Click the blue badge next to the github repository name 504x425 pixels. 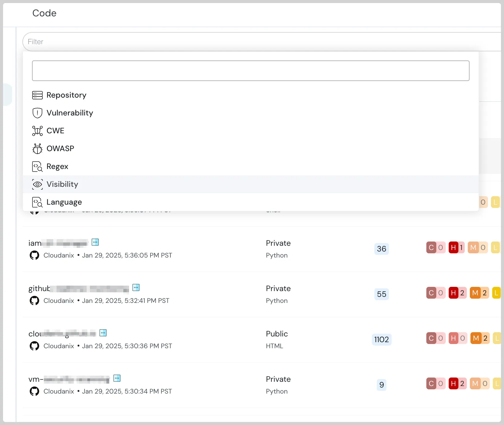136,287
